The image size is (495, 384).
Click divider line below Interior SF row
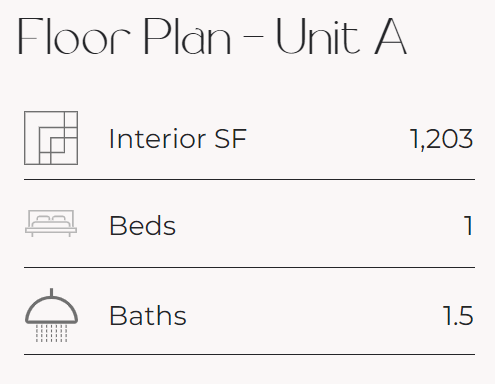[249, 179]
